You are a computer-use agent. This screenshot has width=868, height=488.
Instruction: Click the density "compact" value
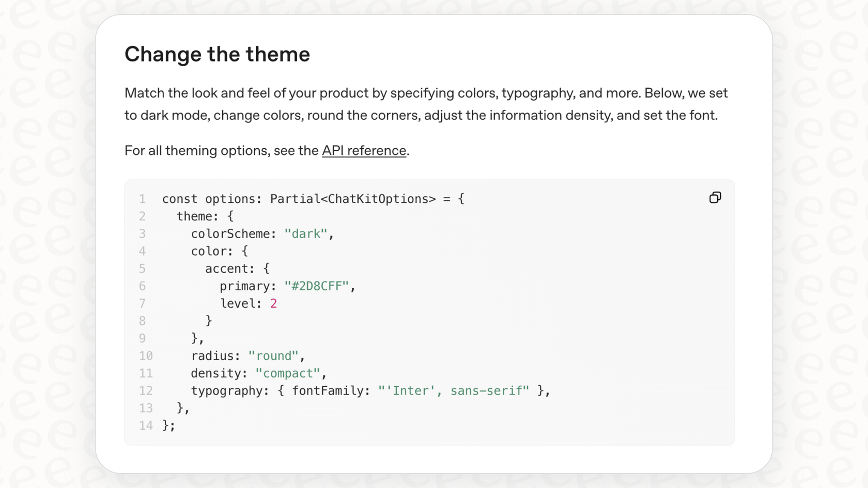click(288, 373)
